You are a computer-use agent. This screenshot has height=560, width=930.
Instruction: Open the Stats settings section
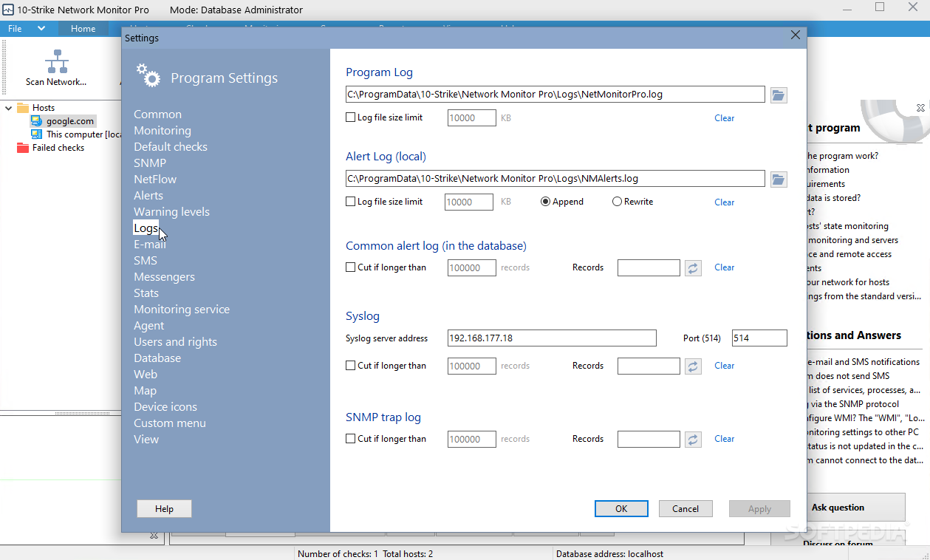(x=146, y=293)
